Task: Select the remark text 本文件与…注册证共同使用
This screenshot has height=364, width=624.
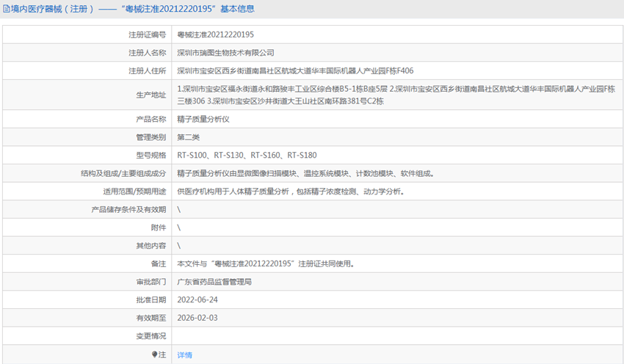Action: (x=266, y=263)
